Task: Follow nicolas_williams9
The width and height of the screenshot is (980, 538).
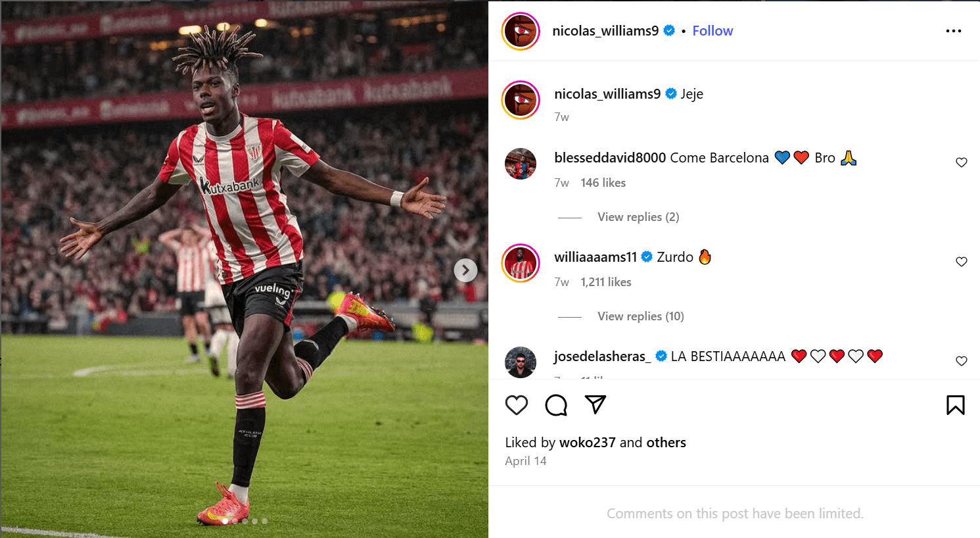Action: pos(712,31)
